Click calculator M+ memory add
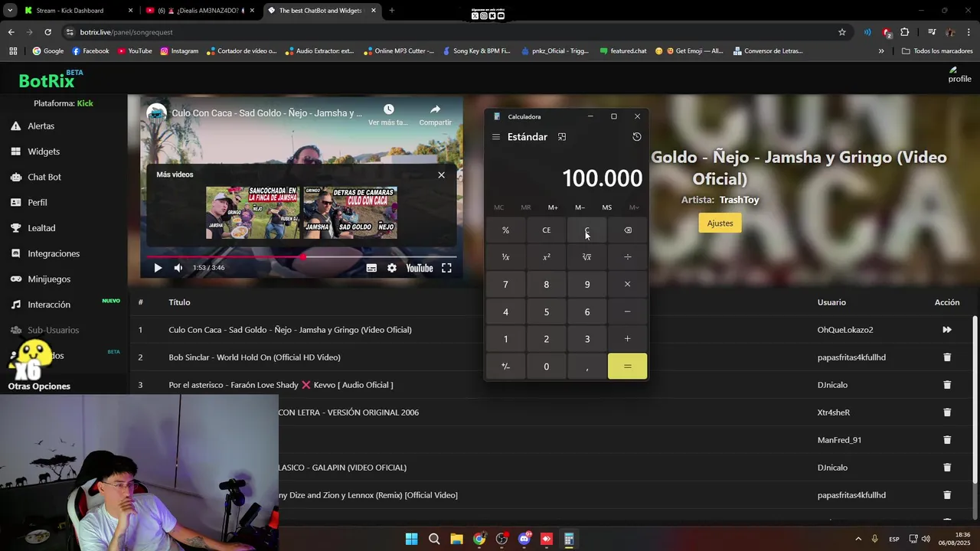Screen dimensions: 980x551 pyautogui.click(x=553, y=207)
